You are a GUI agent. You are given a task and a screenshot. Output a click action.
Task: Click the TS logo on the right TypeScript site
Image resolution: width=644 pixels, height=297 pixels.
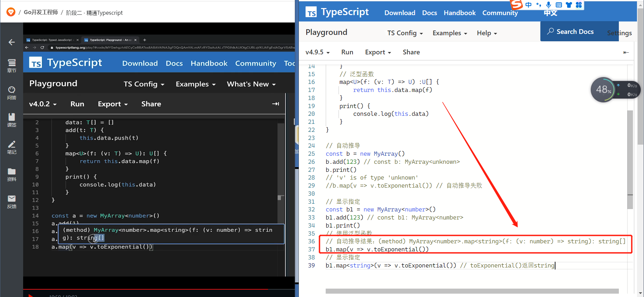click(x=311, y=12)
